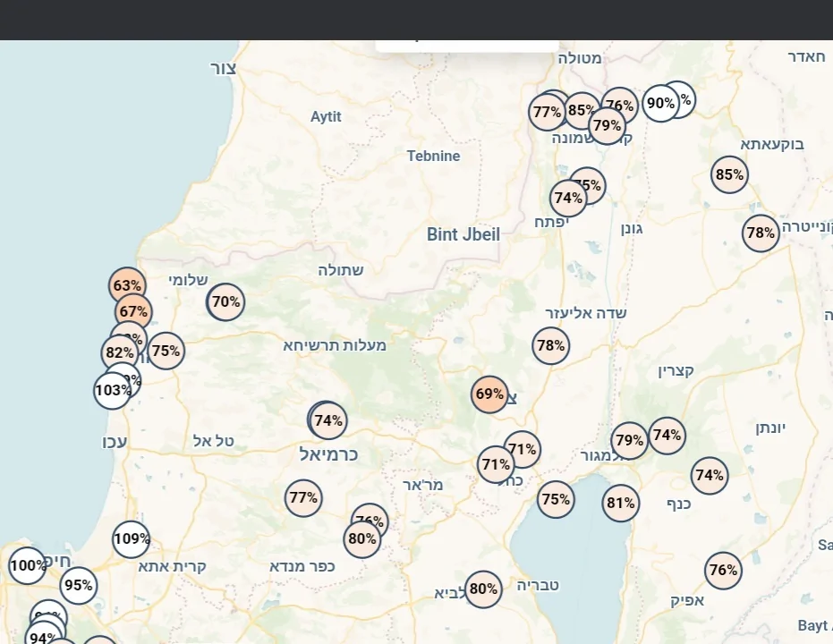Click the 78% marker below שדה אליעזר
Viewport: 833px width, 644px height.
point(550,345)
